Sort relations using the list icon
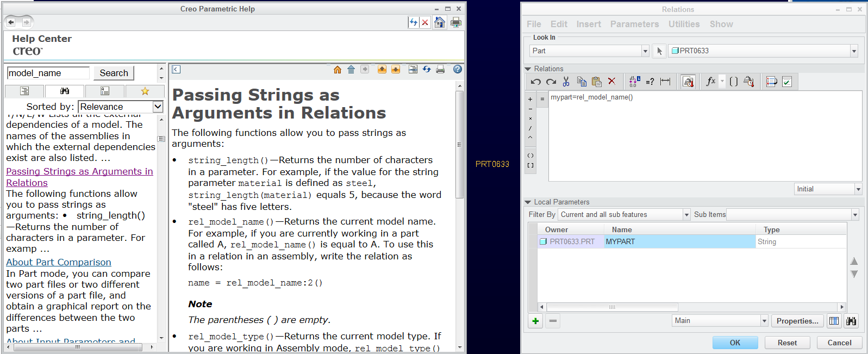 771,82
